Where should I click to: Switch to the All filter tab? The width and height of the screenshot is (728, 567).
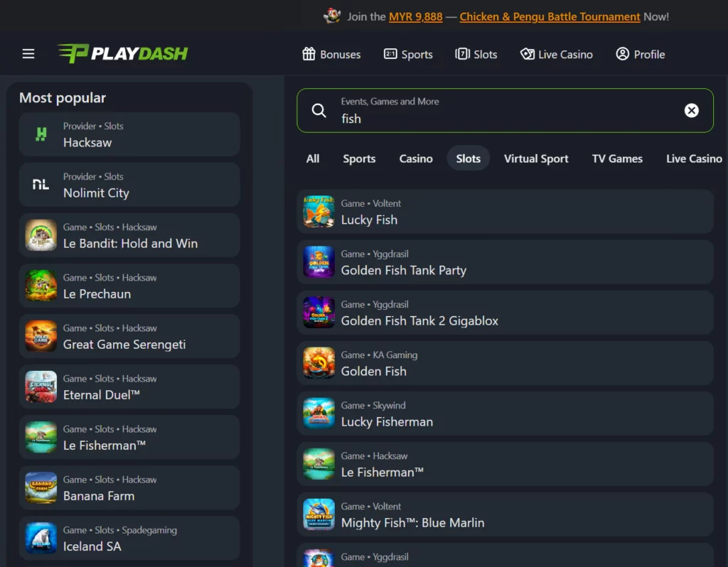[x=313, y=158]
